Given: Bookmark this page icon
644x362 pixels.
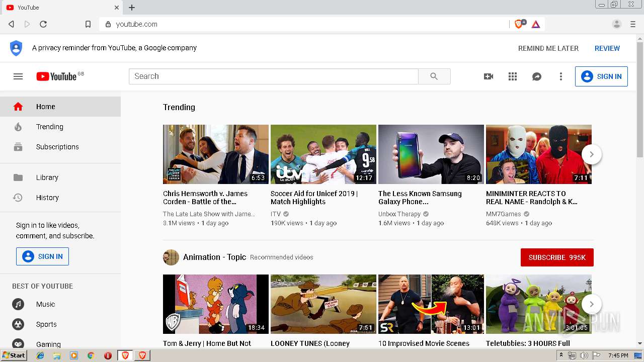Looking at the screenshot, I should point(88,24).
